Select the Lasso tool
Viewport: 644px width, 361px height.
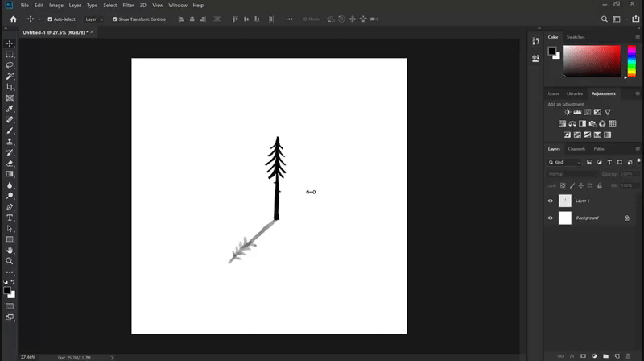click(x=10, y=65)
